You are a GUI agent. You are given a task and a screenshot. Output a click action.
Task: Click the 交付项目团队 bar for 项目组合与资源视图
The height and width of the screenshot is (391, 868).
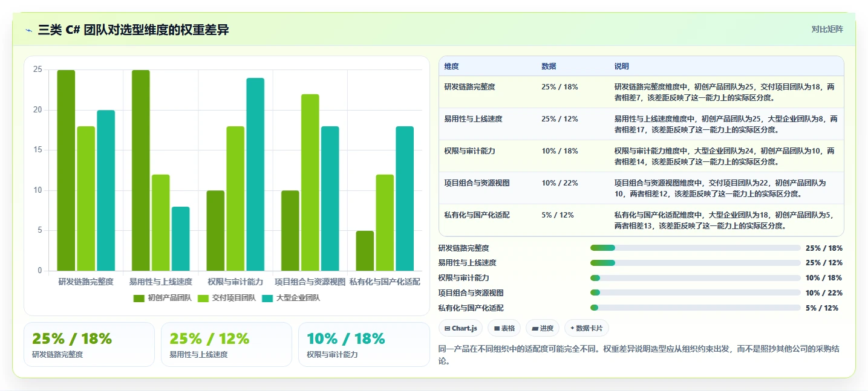click(x=310, y=183)
